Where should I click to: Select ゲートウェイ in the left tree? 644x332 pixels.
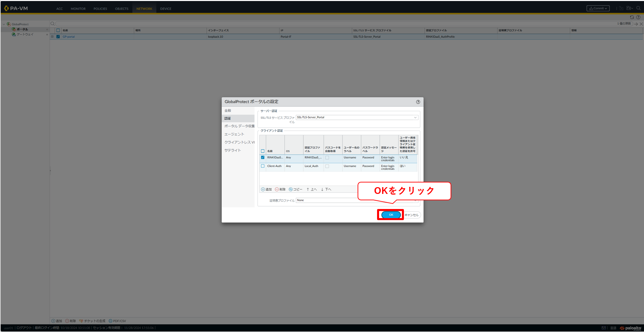(25, 35)
